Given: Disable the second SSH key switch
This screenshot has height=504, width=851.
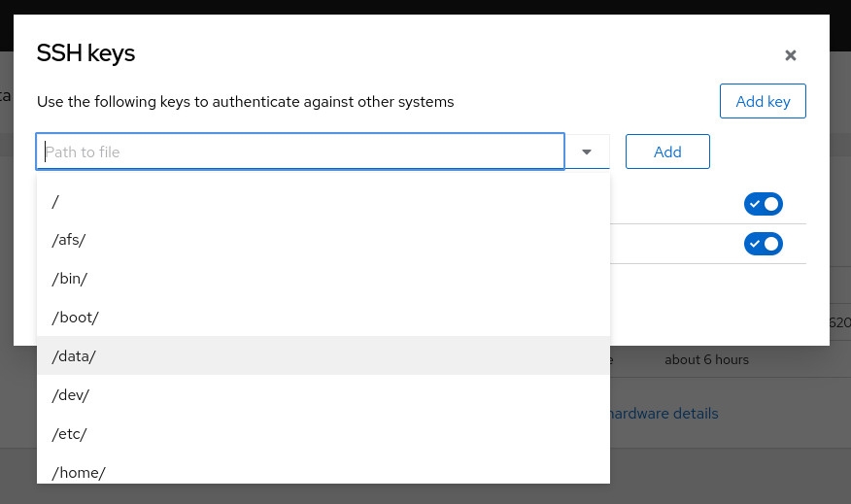Looking at the screenshot, I should (x=763, y=244).
